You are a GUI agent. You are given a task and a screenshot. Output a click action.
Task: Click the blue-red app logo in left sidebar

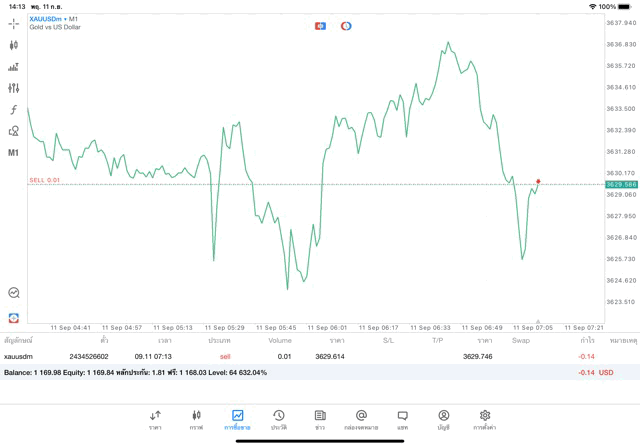point(14,318)
